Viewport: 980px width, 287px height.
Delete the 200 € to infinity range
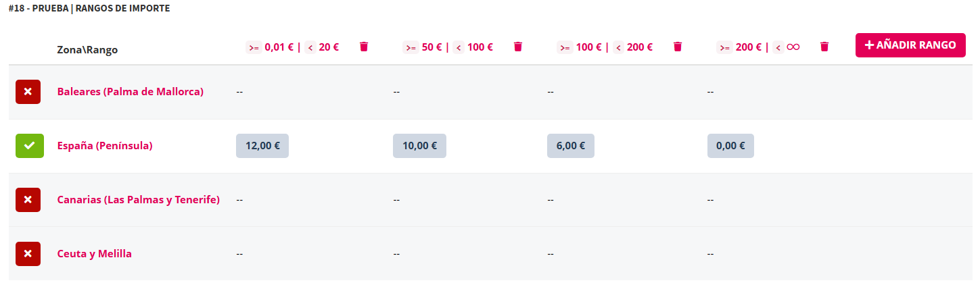pos(824,47)
